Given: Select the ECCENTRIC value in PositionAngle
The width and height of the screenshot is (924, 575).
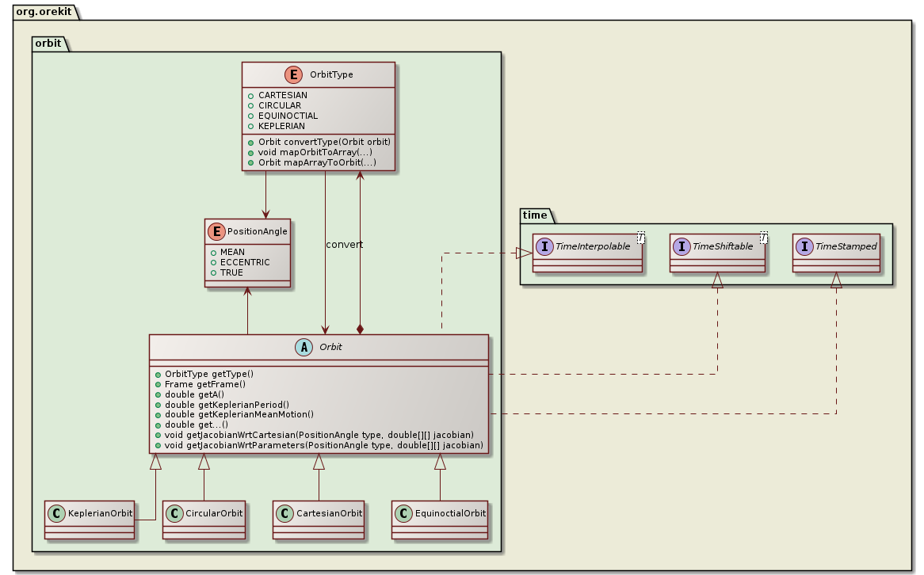Looking at the screenshot, I should point(245,262).
